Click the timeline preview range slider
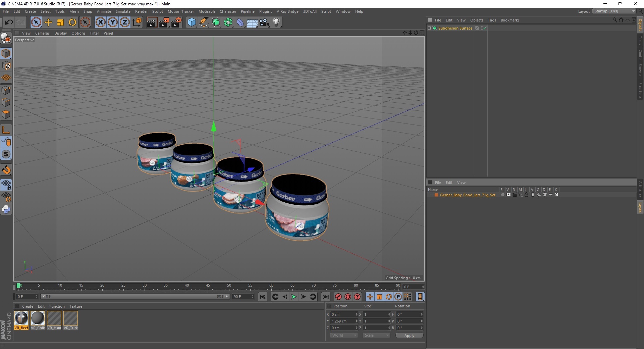This screenshot has width=644, height=349. coord(135,296)
